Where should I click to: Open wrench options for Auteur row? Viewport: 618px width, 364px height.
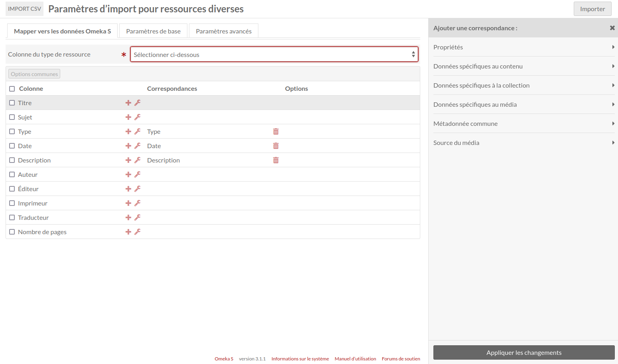point(138,174)
